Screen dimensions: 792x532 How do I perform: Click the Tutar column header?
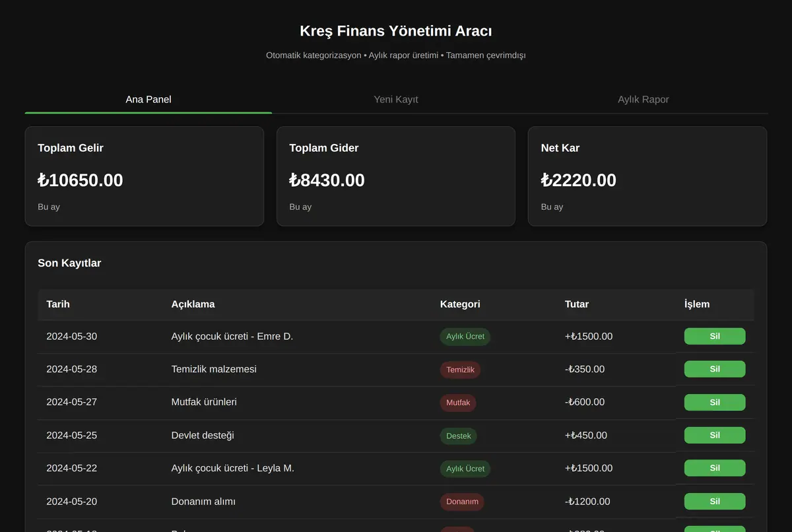click(577, 304)
